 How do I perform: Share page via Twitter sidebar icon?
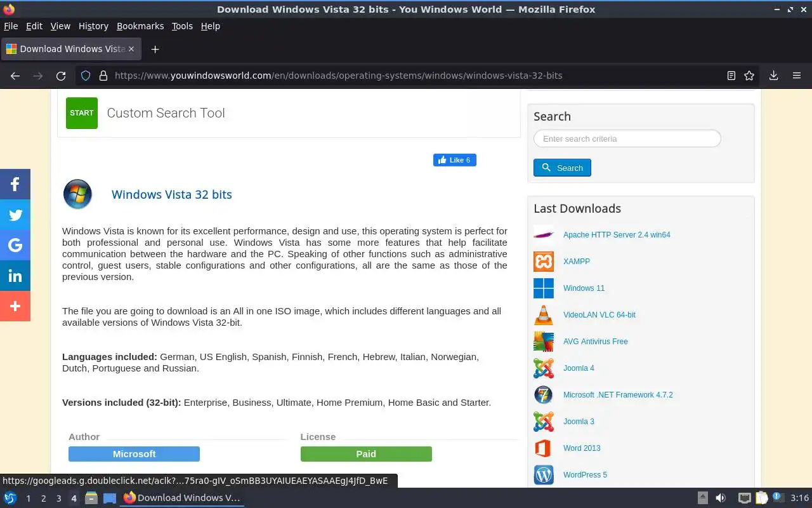(x=15, y=215)
